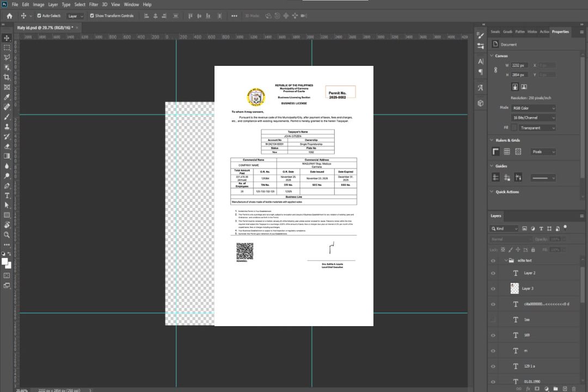
Task: Toggle Show Transform Controls checkbox
Action: tap(92, 16)
